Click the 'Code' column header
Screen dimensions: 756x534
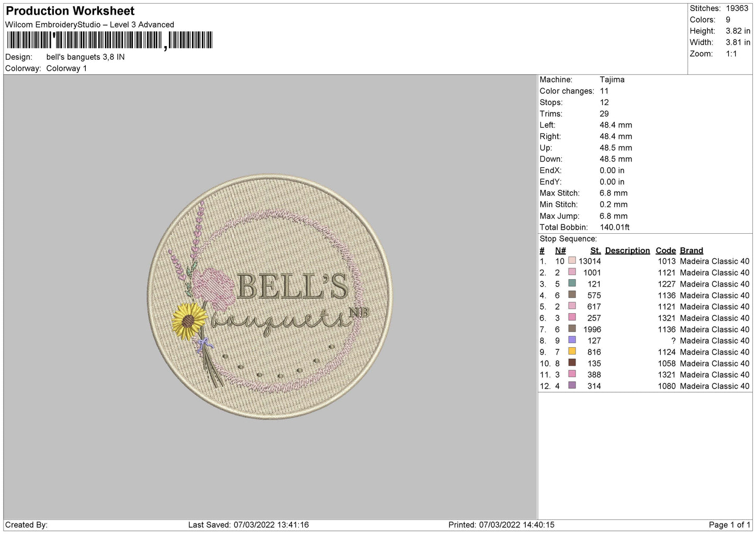[665, 251]
